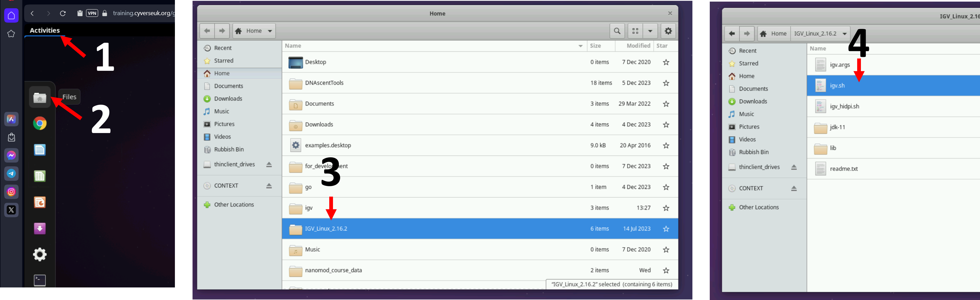This screenshot has height=300, width=980.
Task: Star the DNAscentTools folder
Action: tap(666, 83)
